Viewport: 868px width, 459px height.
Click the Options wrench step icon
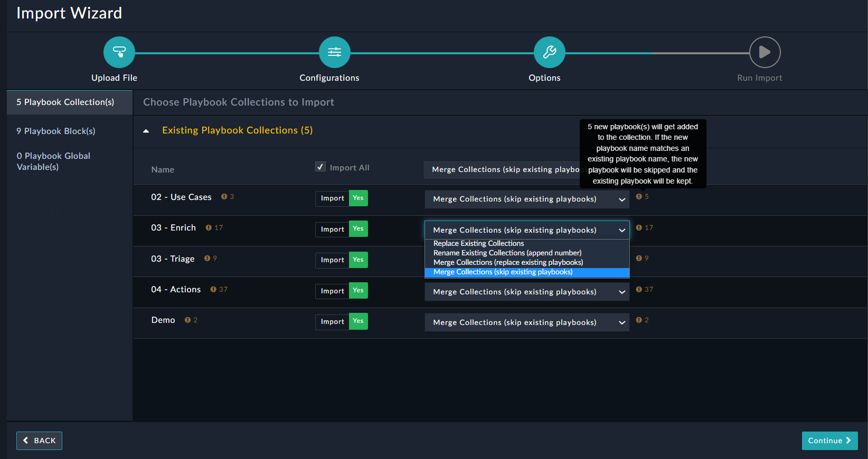pyautogui.click(x=550, y=52)
